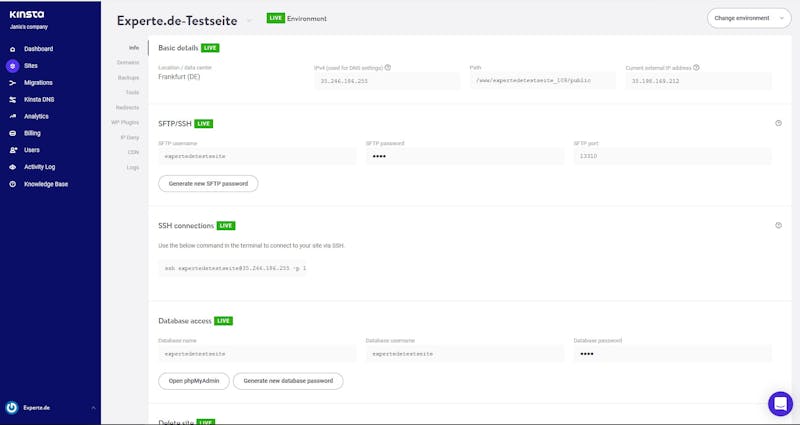Open the Users page

[x=32, y=150]
